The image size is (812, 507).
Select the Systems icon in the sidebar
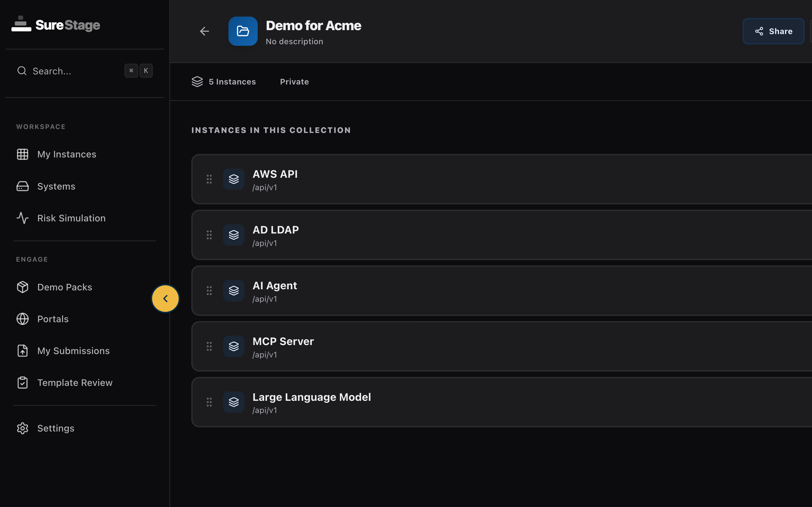click(x=22, y=186)
